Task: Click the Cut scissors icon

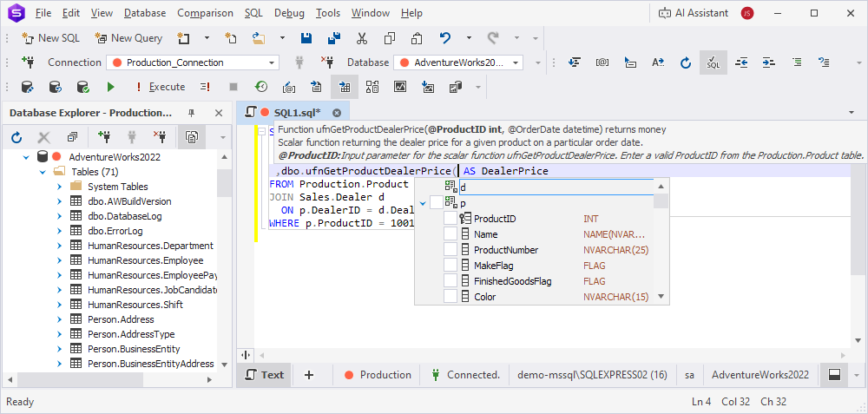Action: (x=362, y=38)
